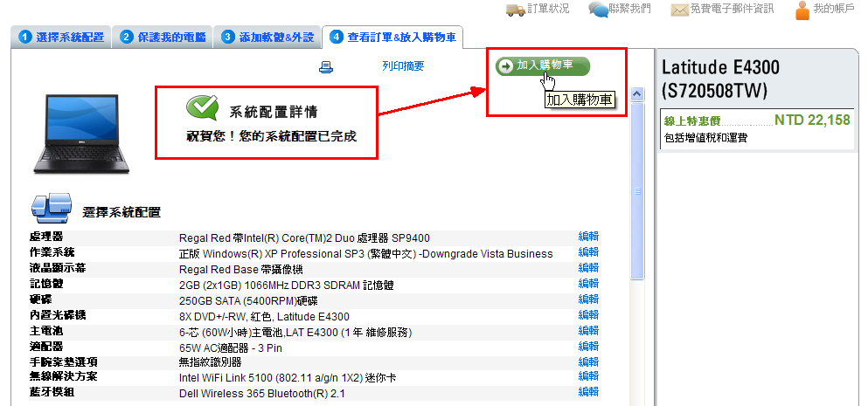Click 編輯 for 液晶顯示幕 row
Viewport: 868px width, 406px height.
point(588,268)
